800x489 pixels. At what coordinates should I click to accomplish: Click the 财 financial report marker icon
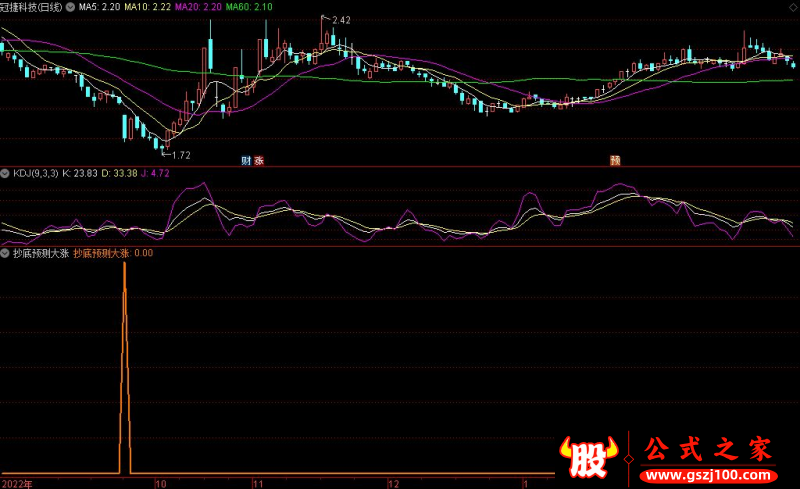click(x=246, y=160)
